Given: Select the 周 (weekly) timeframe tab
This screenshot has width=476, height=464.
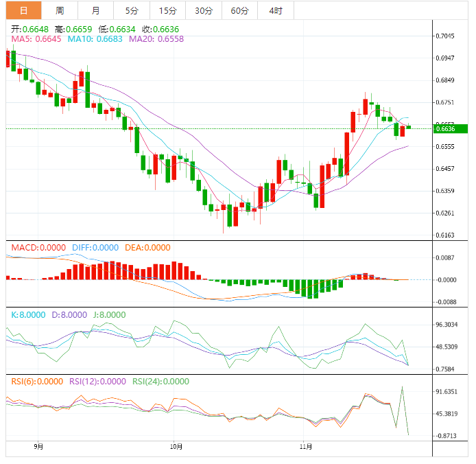Looking at the screenshot, I should tap(60, 10).
